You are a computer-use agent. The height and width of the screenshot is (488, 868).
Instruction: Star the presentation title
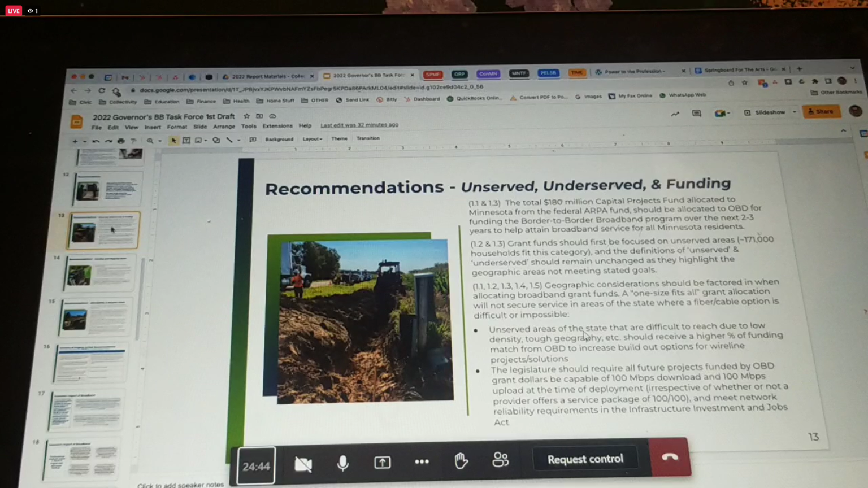(x=246, y=116)
